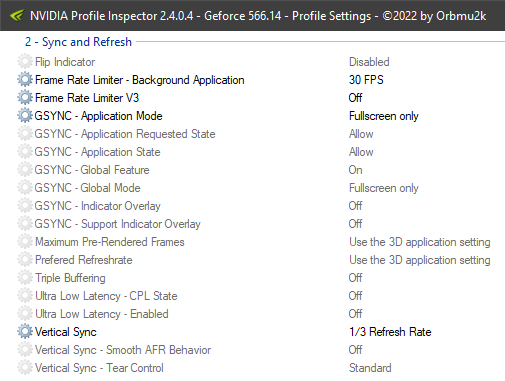This screenshot has width=505, height=381.
Task: Open value field of Maximum Pre-Rendered Frames
Action: point(420,242)
